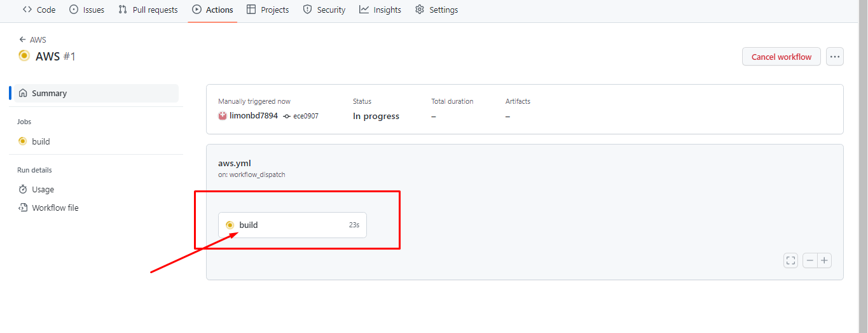Viewport: 868px width, 333px height.
Task: Click the Issues circle icon
Action: pos(74,10)
